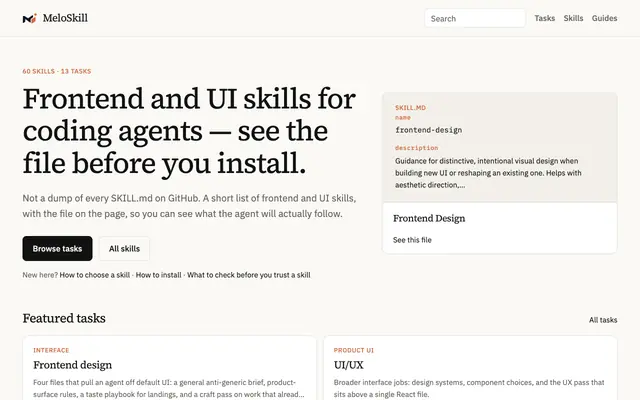Open What to check before you trust link
This screenshot has height=400, width=640.
(x=249, y=275)
